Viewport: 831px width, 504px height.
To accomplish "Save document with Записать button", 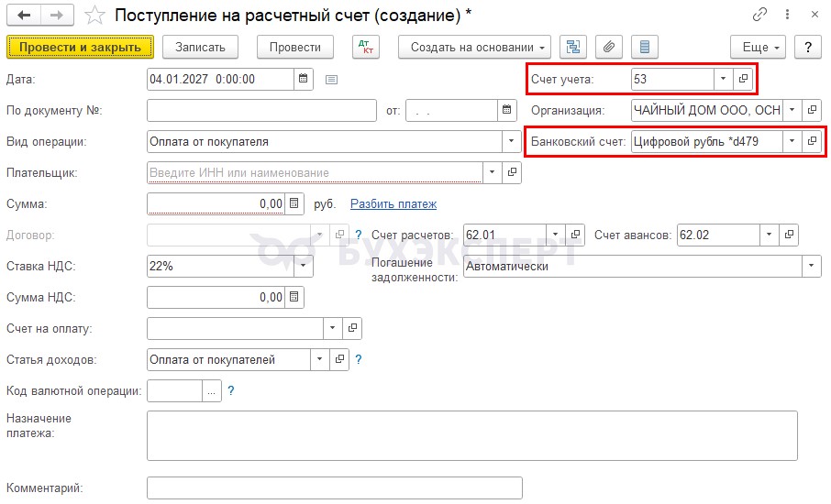I will (200, 47).
